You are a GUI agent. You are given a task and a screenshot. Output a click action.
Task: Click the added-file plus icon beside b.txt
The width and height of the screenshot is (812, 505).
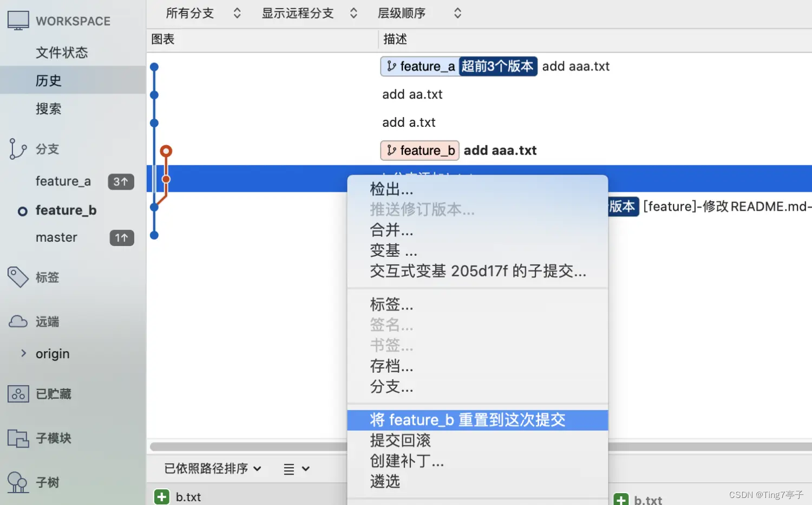click(x=162, y=496)
